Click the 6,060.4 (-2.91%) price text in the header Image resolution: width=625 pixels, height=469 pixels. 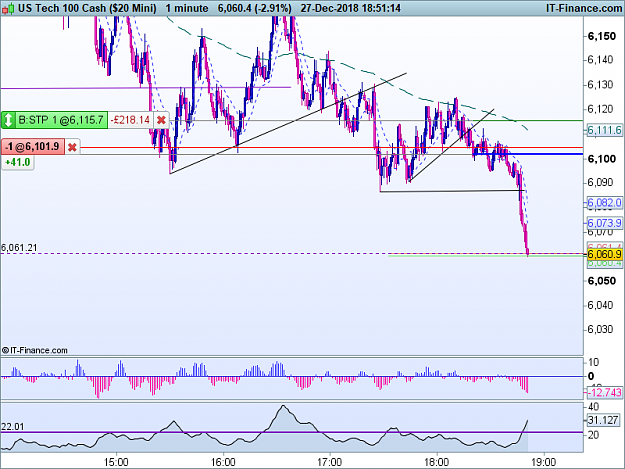[254, 8]
